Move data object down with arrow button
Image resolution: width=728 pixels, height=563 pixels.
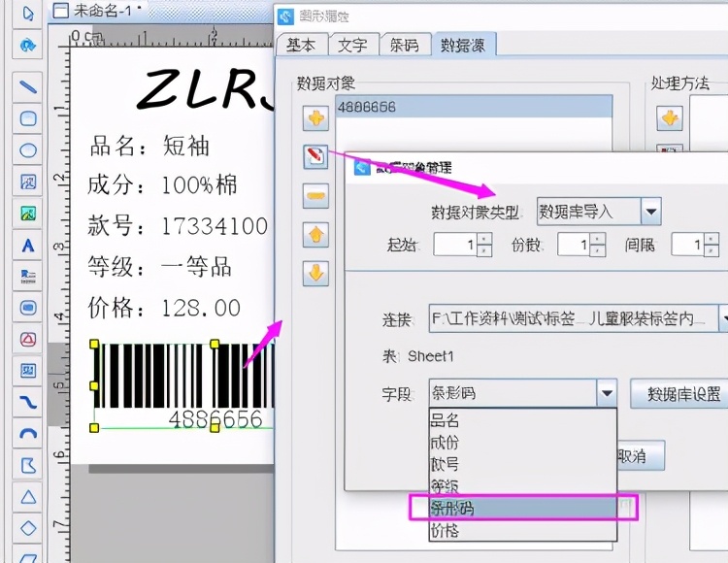coord(315,273)
